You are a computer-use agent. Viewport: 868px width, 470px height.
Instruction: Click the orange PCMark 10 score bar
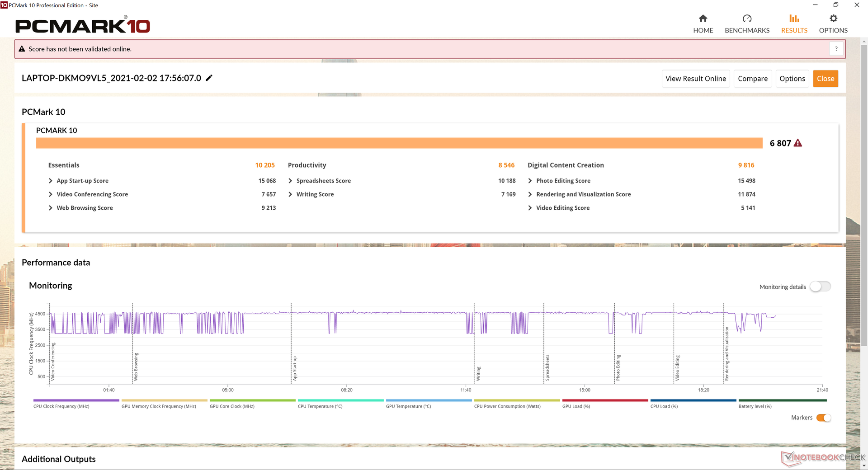[399, 143]
